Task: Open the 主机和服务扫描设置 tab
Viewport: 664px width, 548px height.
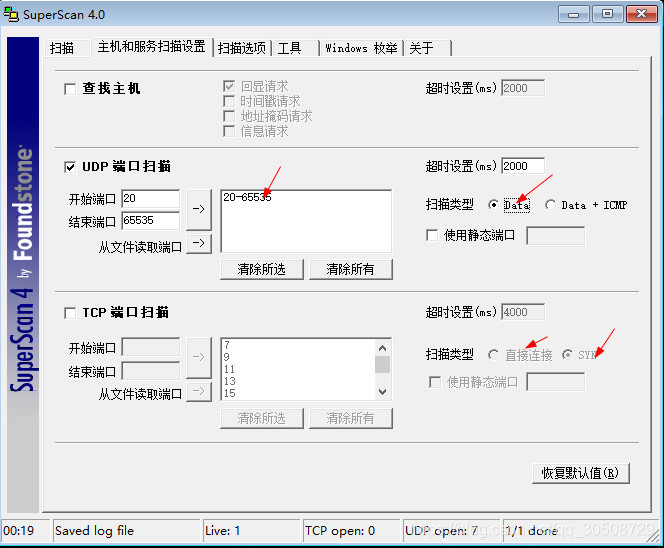Action: coord(151,47)
